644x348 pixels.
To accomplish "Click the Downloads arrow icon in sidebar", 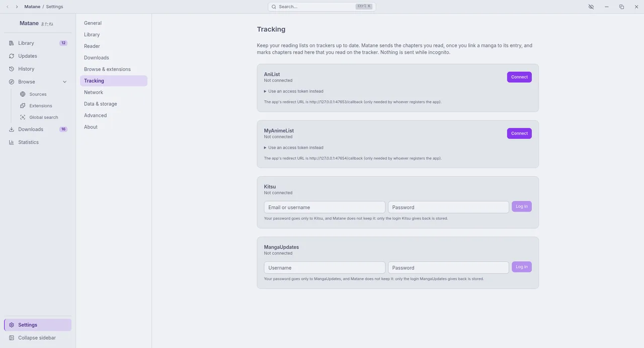I will (12, 129).
